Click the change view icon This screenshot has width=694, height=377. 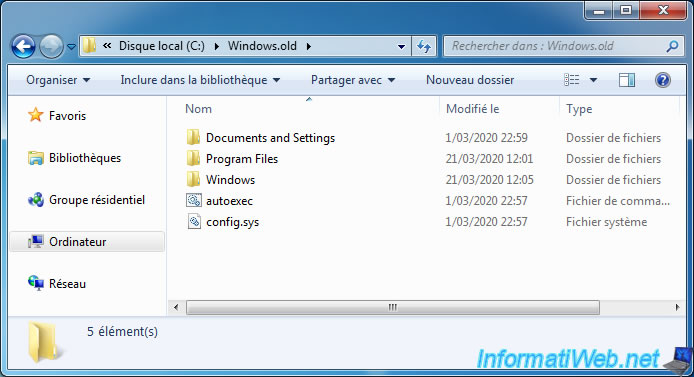(571, 80)
